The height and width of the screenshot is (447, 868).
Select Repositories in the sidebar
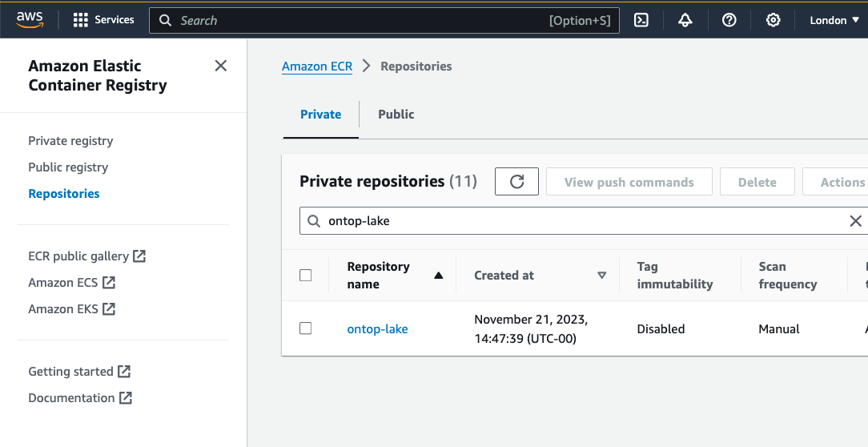tap(64, 193)
